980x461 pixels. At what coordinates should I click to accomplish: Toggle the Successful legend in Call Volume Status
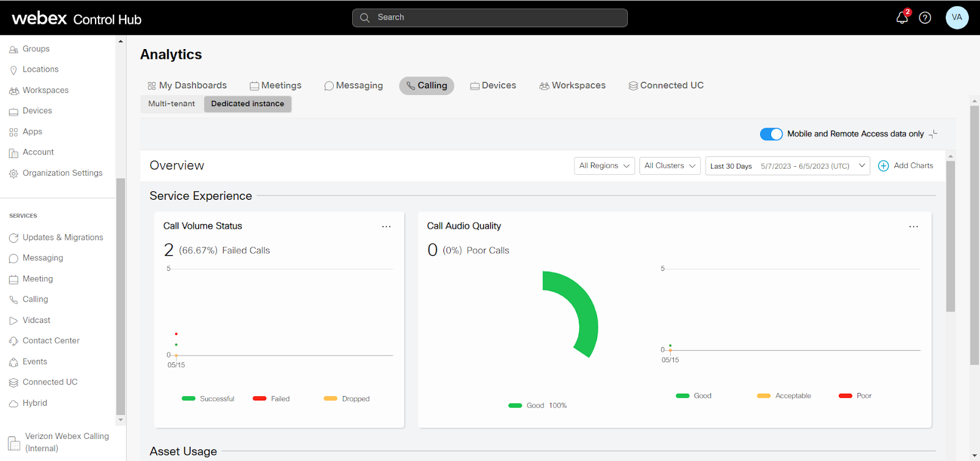point(208,398)
